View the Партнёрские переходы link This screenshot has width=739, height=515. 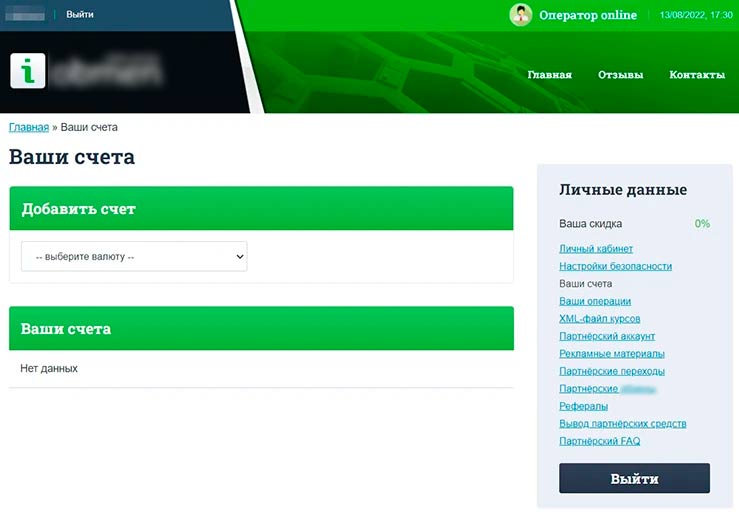pyautogui.click(x=611, y=371)
